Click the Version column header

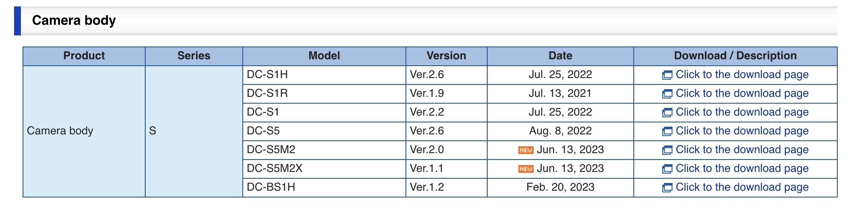[x=446, y=56]
